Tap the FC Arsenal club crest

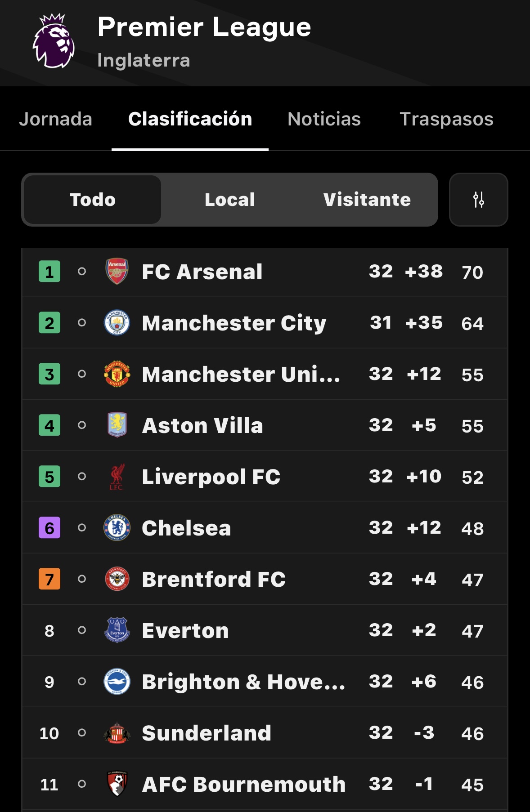(117, 272)
